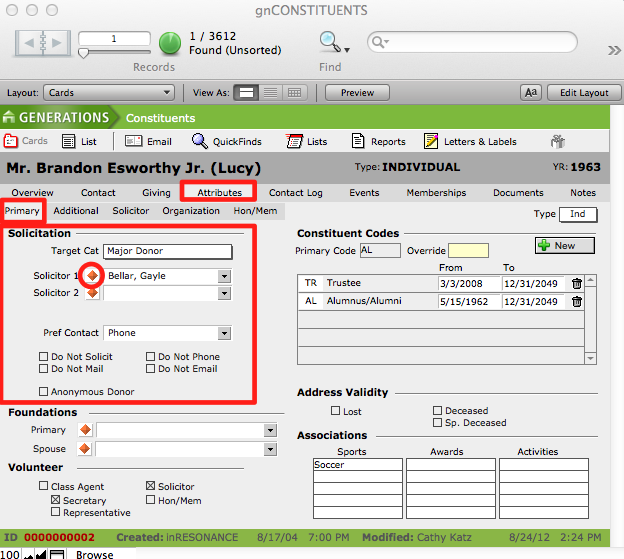This screenshot has width=624, height=559.
Task: Open Letters & Labels icon
Action: (431, 141)
